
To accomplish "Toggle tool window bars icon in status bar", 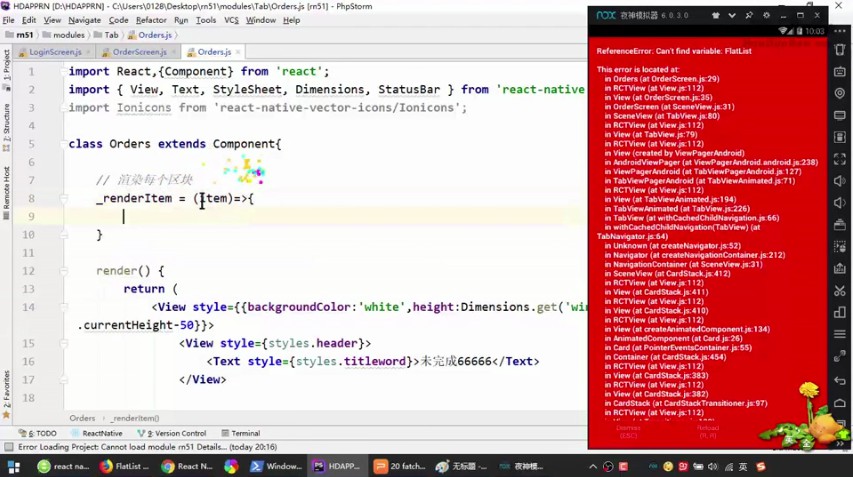I will coord(8,447).
